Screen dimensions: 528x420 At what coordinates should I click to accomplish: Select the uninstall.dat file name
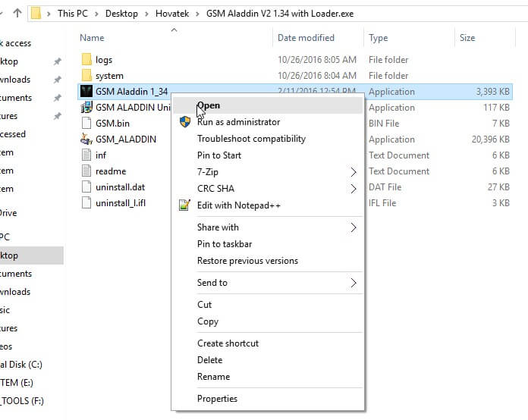pyautogui.click(x=120, y=187)
